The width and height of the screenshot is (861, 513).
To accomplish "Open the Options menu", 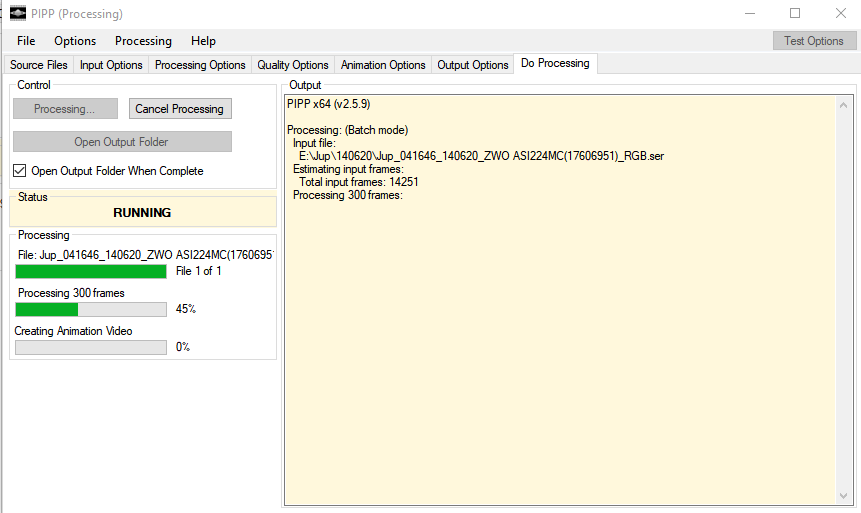I will click(x=75, y=41).
